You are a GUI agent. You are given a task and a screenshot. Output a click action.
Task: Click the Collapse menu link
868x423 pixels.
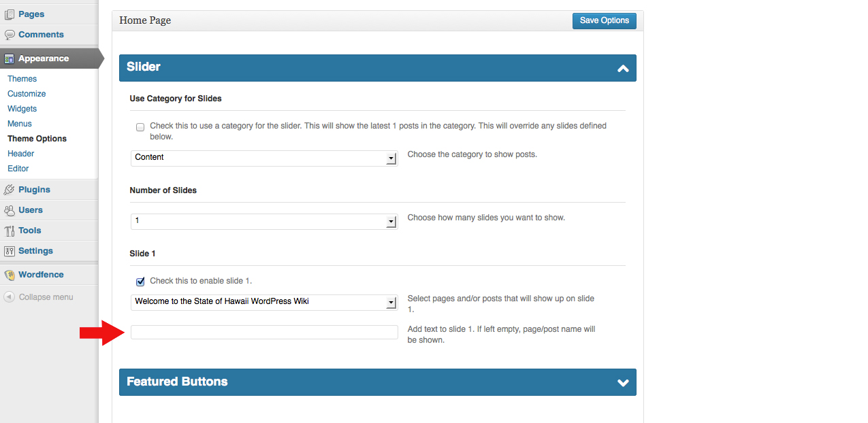point(45,297)
